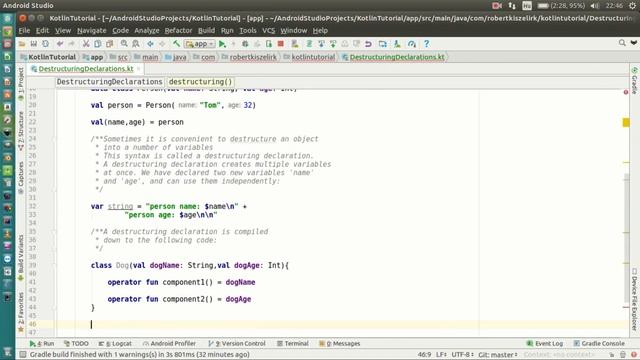This screenshot has height=360, width=640.
Task: Open the Terminal tool window
Action: click(293, 344)
